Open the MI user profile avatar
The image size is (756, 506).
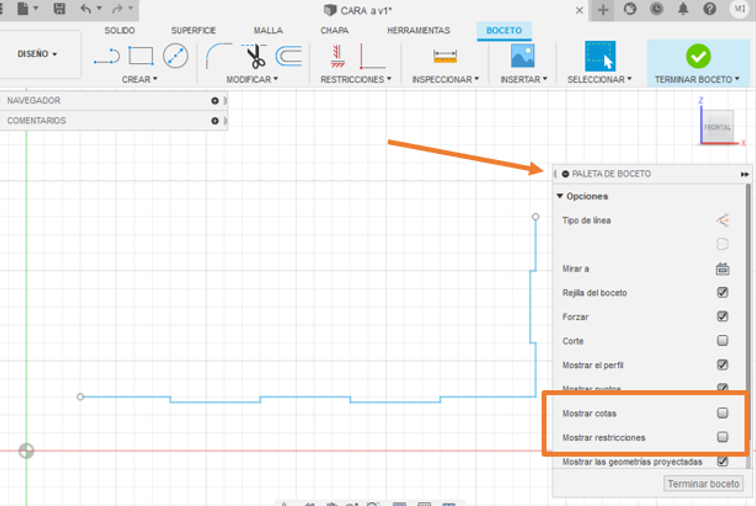pos(739,9)
